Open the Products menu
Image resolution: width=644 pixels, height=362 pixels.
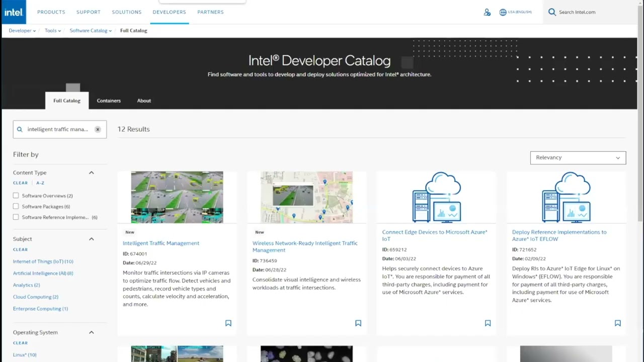point(51,12)
